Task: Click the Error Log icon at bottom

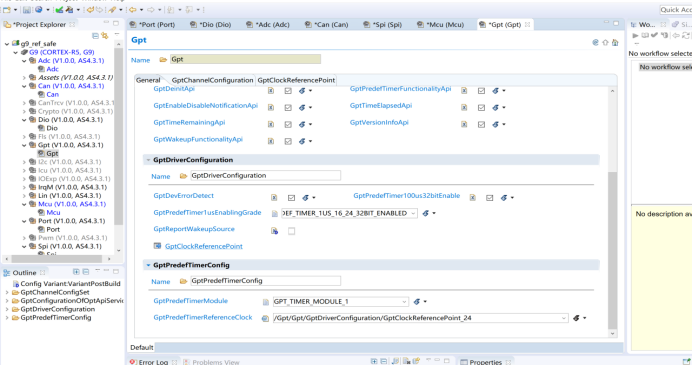Action: click(x=133, y=361)
